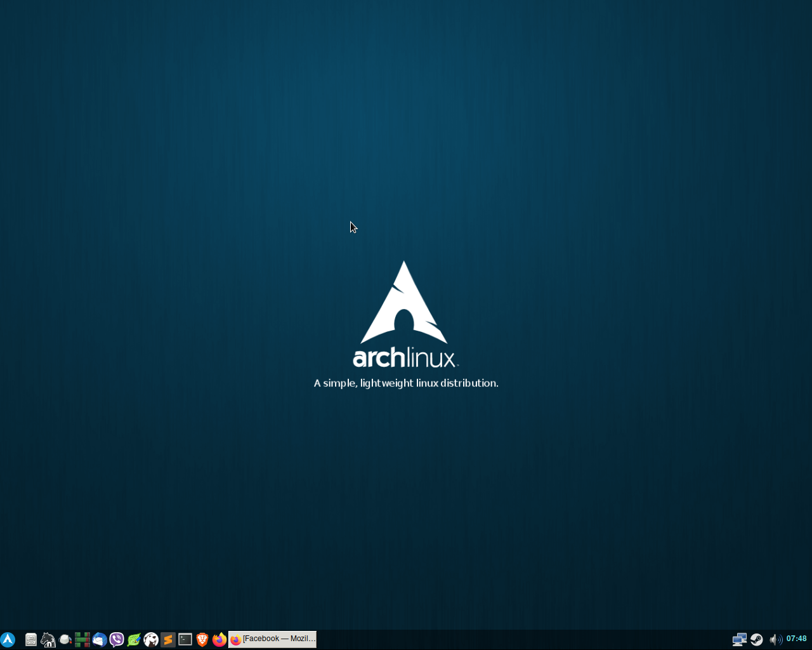
Task: Launch the green leaf text editor
Action: point(134,639)
